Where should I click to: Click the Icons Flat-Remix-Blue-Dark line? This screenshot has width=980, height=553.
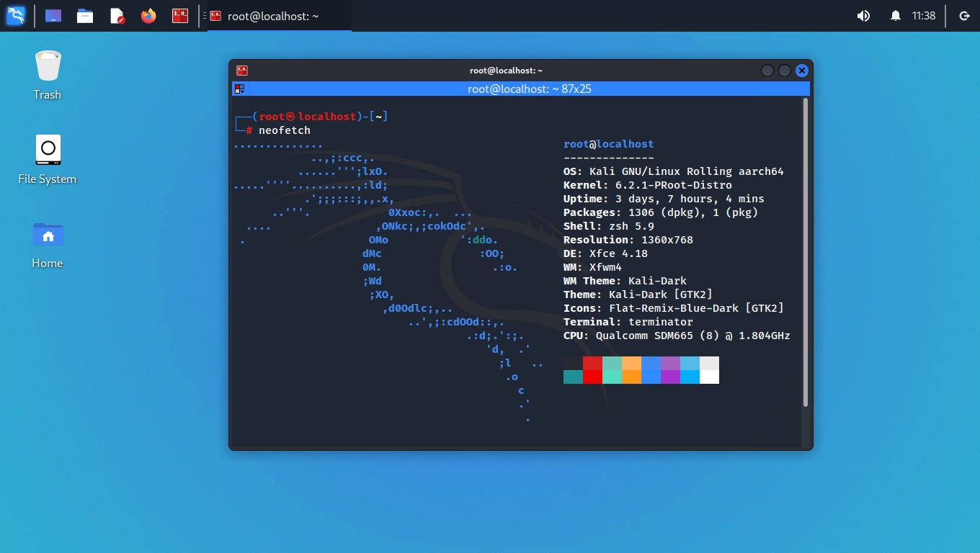pos(673,308)
